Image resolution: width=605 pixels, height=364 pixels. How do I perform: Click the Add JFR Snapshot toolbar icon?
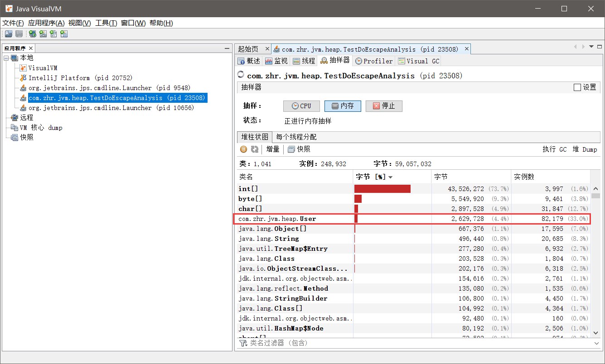(64, 34)
